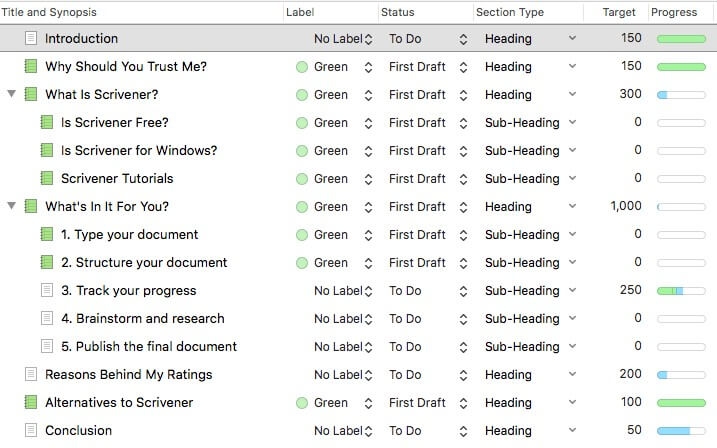Screen dimensions: 717x448
Task: Change status of 5. Publish the final document
Action: tap(463, 347)
